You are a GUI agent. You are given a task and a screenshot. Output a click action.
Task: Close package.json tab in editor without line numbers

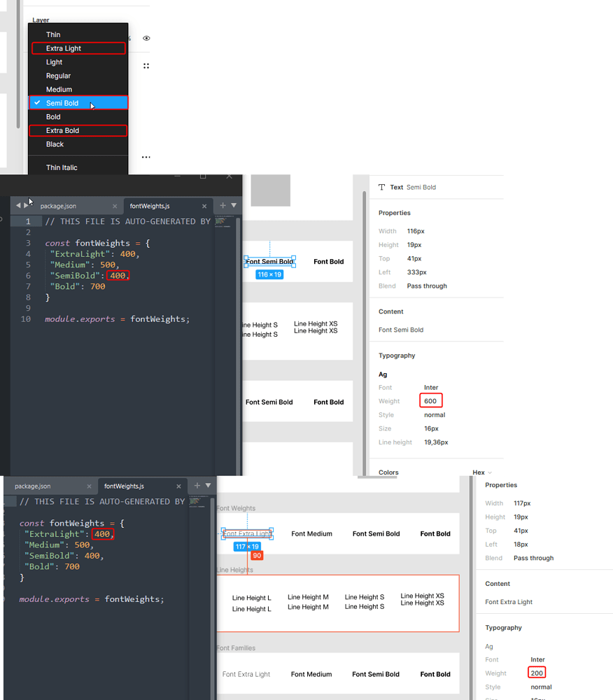(x=90, y=486)
